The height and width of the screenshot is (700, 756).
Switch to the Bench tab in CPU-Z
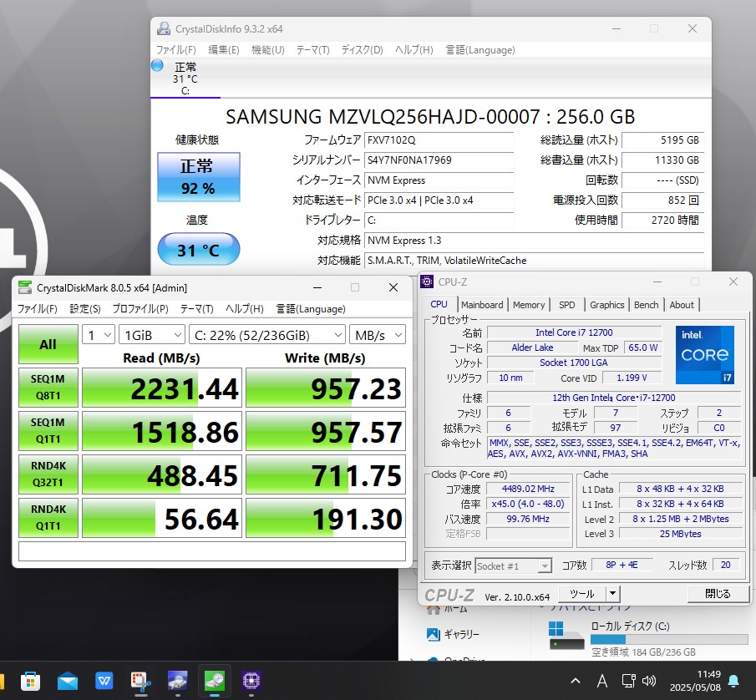pyautogui.click(x=646, y=305)
